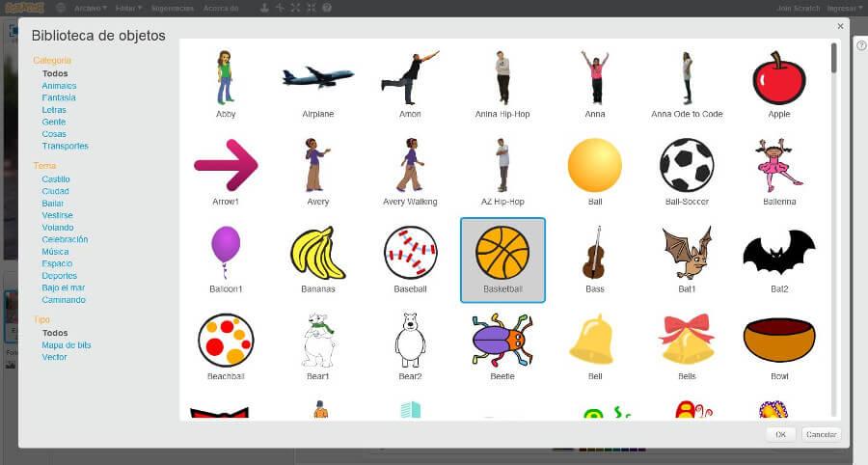Choose the Apple sprite icon

pyautogui.click(x=778, y=77)
